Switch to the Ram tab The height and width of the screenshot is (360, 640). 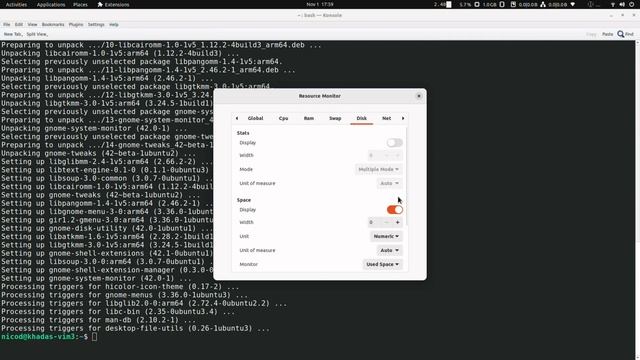point(309,118)
